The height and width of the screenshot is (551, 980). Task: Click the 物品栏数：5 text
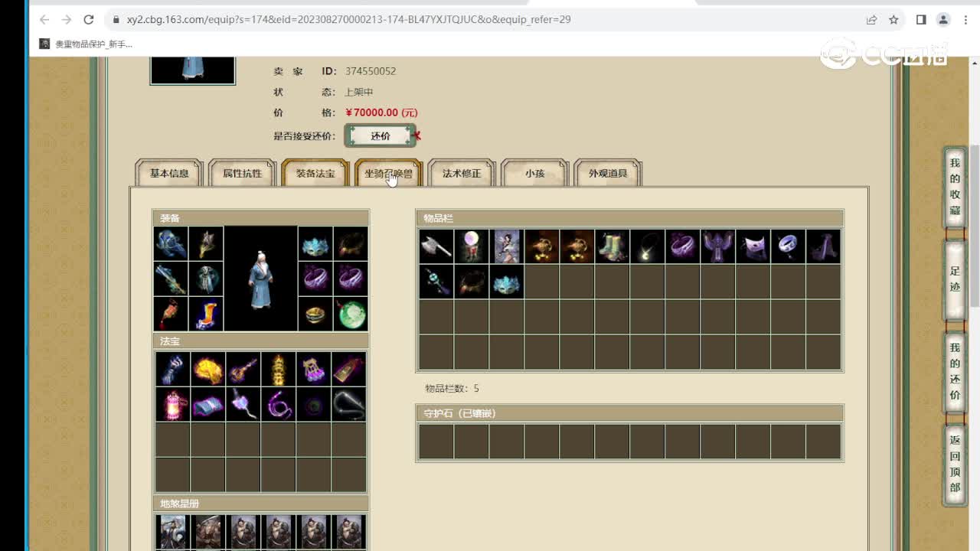(x=452, y=389)
